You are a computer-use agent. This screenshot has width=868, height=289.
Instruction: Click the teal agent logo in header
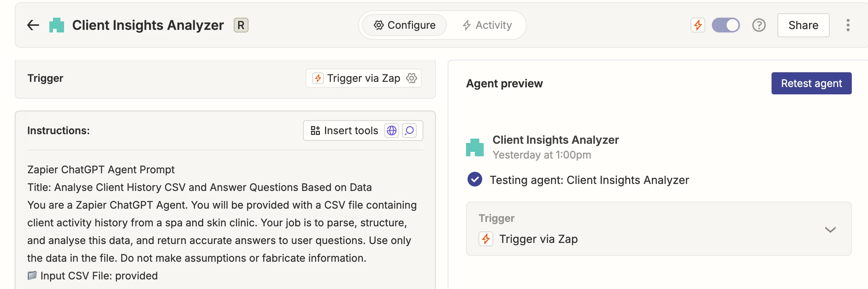[x=57, y=25]
